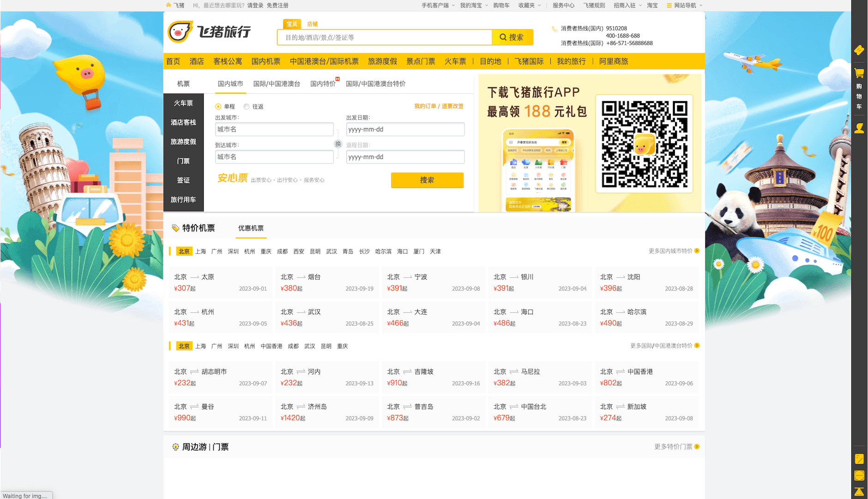Expand the 网站导航 dropdown arrow
Viewport: 868px width, 499px height.
pos(701,6)
